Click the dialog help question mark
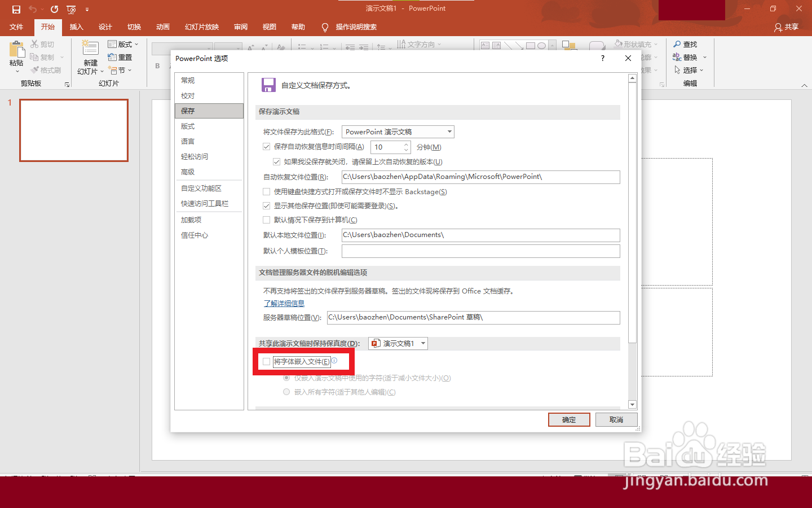The width and height of the screenshot is (812, 508). 603,58
